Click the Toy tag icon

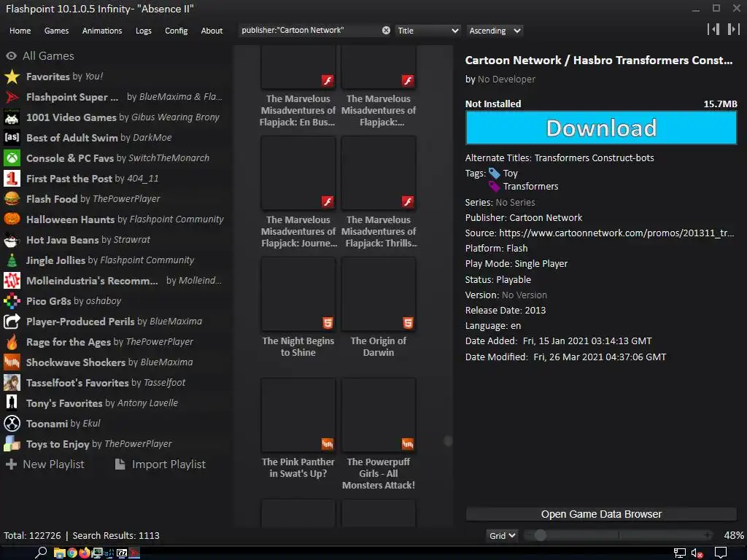495,174
